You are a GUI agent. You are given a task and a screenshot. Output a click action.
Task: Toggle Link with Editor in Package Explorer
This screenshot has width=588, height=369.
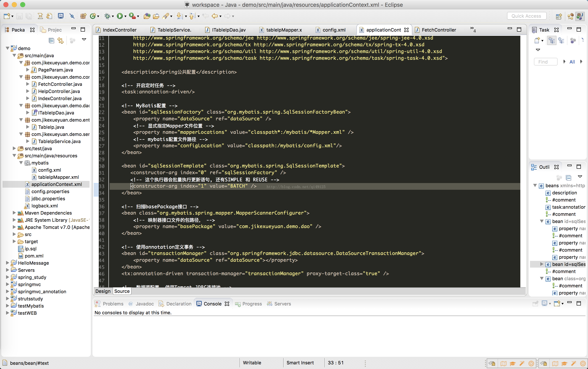point(60,40)
